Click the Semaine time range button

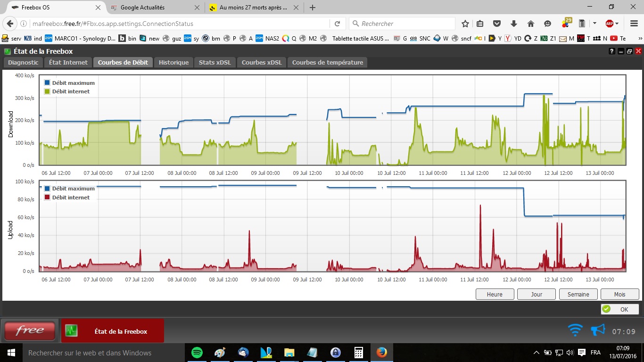pyautogui.click(x=578, y=294)
